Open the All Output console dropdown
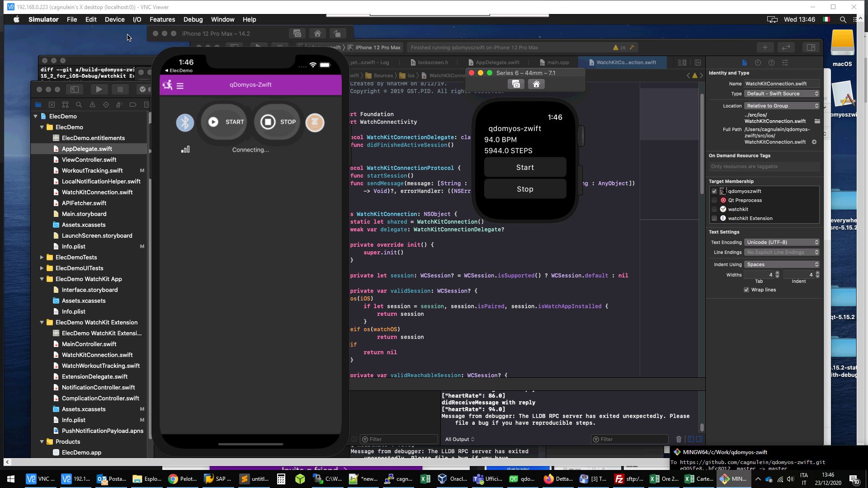This screenshot has width=868, height=488. 459,439
